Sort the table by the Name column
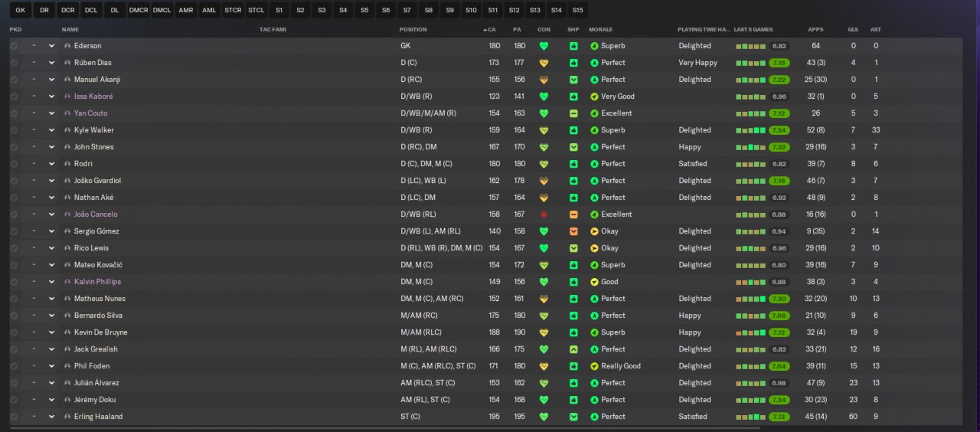Viewport: 980px width, 432px height. click(x=70, y=29)
